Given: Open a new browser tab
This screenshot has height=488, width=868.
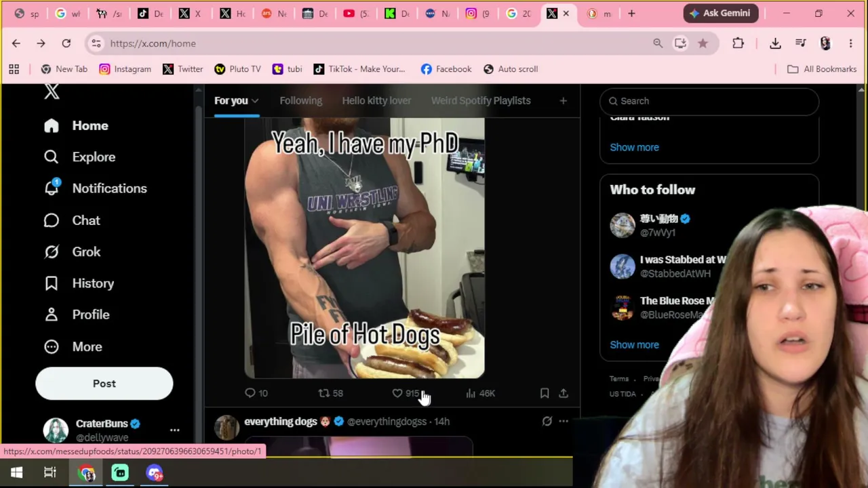Looking at the screenshot, I should click(x=631, y=14).
